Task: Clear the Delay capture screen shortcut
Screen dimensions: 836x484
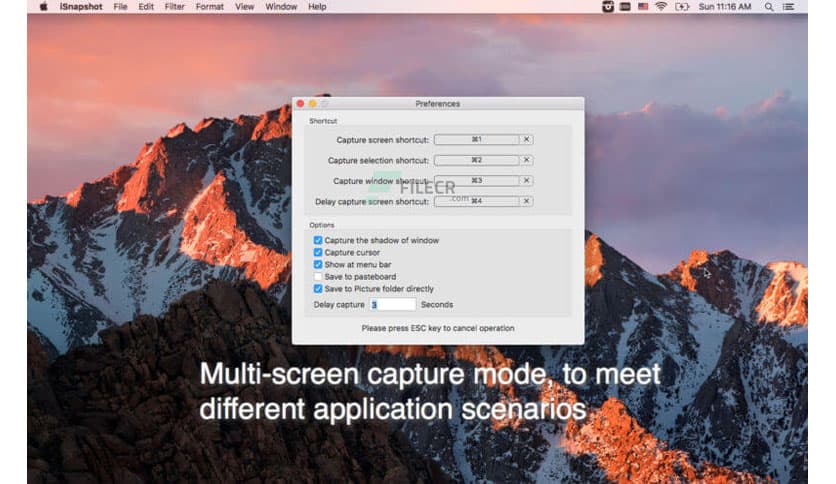Action: 526,201
